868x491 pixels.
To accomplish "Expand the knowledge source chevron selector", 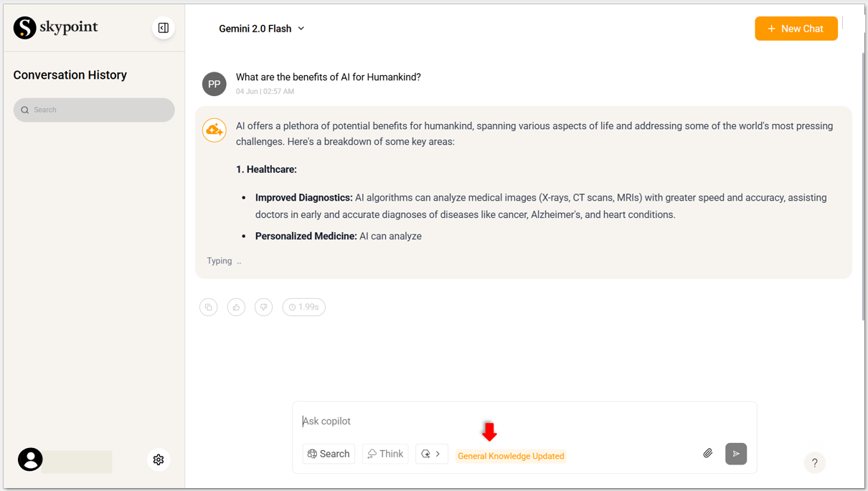I will point(431,454).
